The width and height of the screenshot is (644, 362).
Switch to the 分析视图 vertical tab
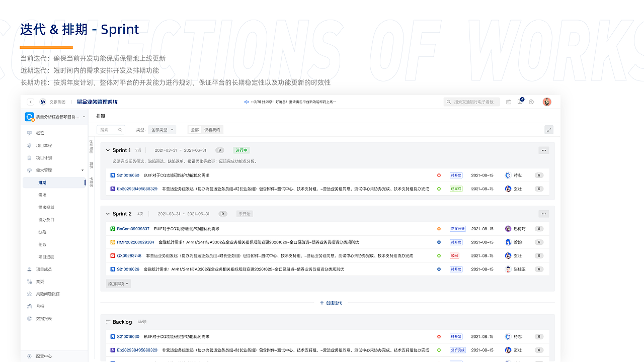[x=91, y=146]
